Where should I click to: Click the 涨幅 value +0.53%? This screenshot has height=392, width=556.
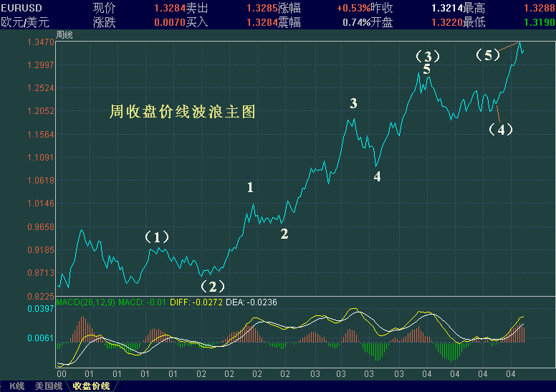353,8
